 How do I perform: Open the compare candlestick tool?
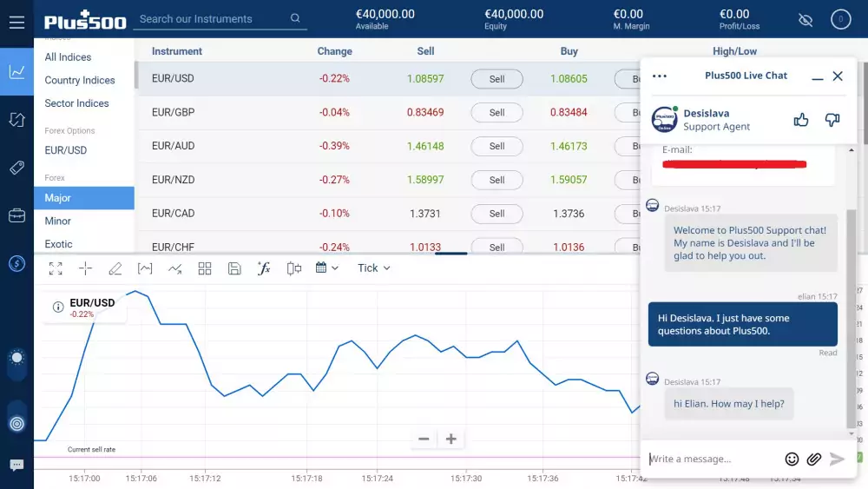coord(294,268)
